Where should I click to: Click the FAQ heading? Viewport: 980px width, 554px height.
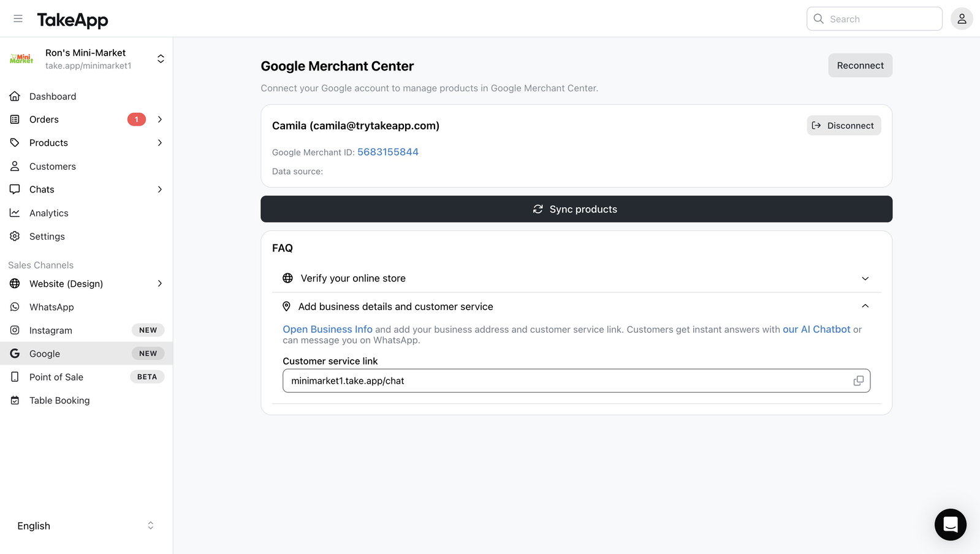[x=283, y=248]
